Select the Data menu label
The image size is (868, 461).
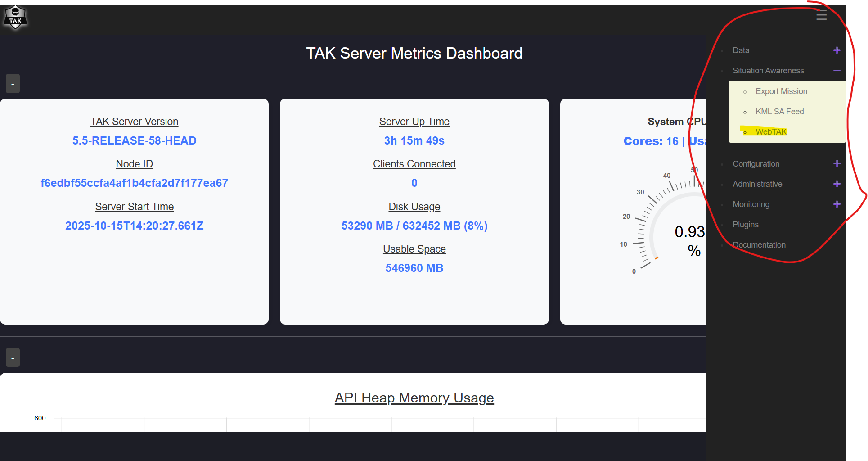(x=741, y=50)
